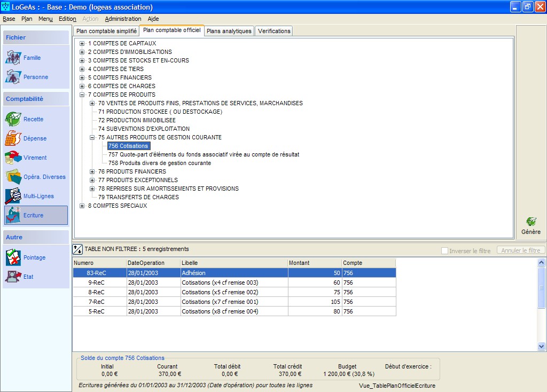Open the Famille file icon

pos(13,58)
